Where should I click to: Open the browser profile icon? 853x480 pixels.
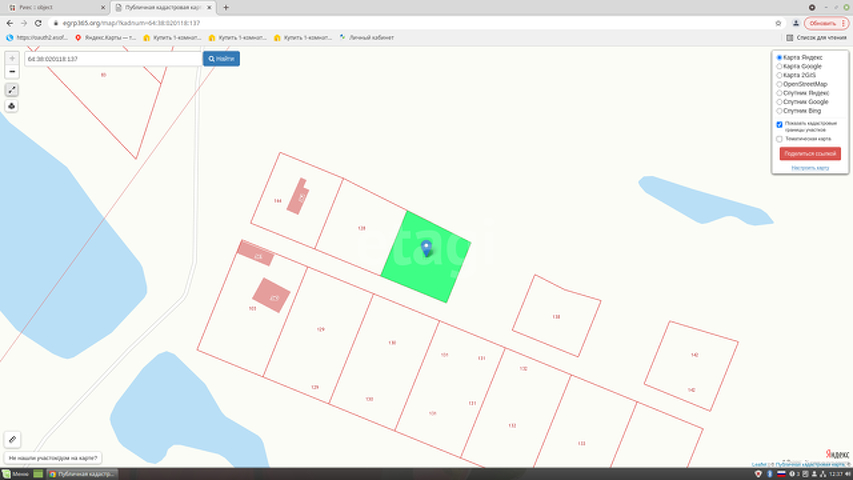(x=795, y=22)
